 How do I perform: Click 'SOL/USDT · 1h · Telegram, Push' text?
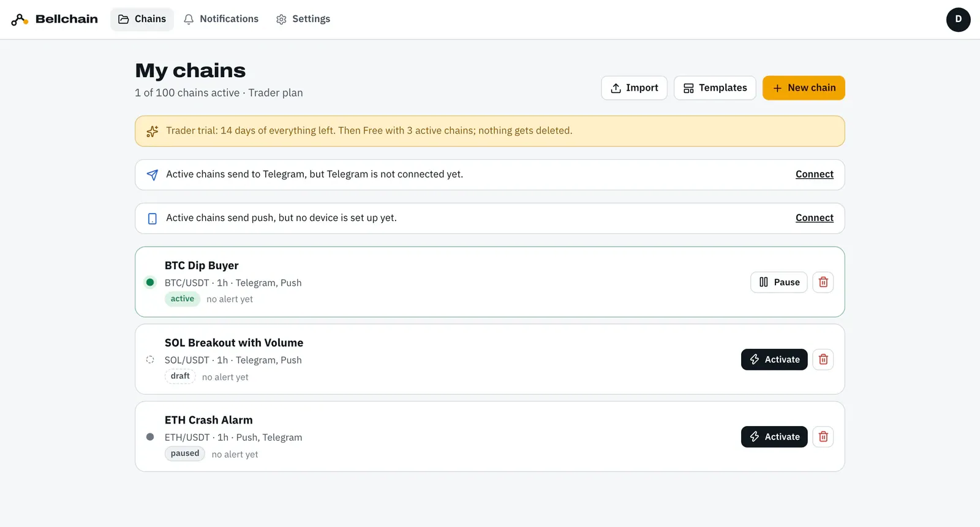tap(233, 360)
